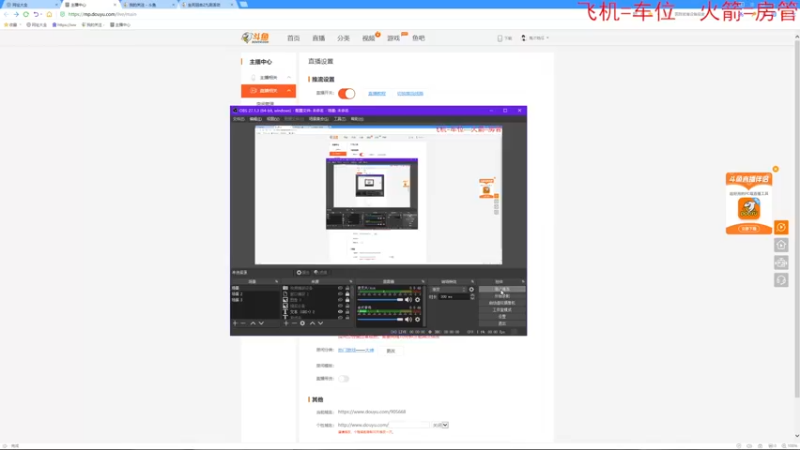Remove scene with OBS scenes minus
The width and height of the screenshot is (800, 450).
tap(243, 323)
